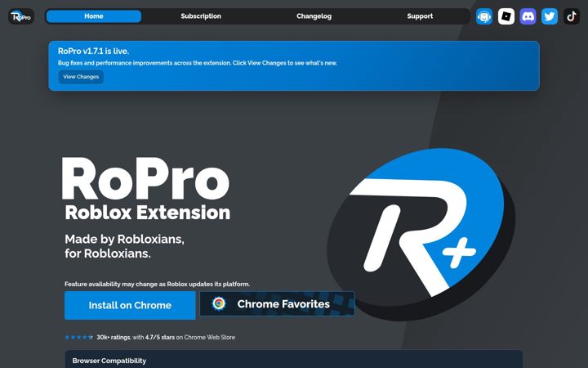Switch to the Subscription tab
Viewport: 588px width, 368px height.
tap(201, 16)
